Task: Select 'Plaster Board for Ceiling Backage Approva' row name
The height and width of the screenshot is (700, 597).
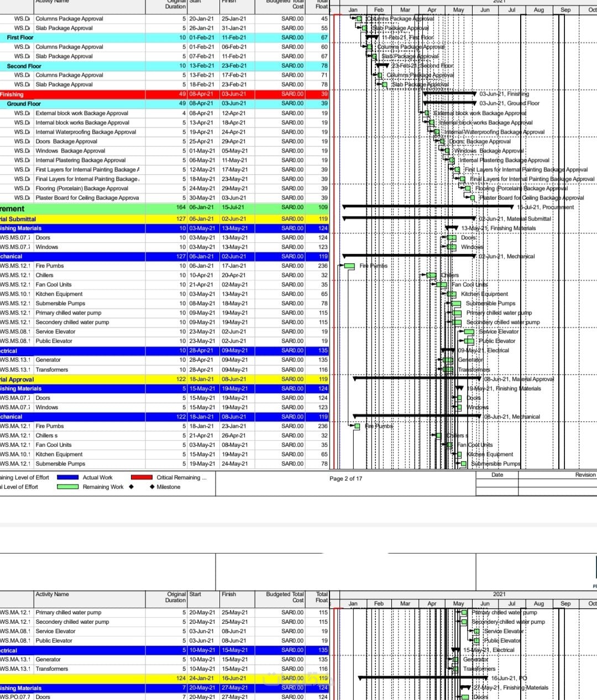Action: [x=87, y=198]
